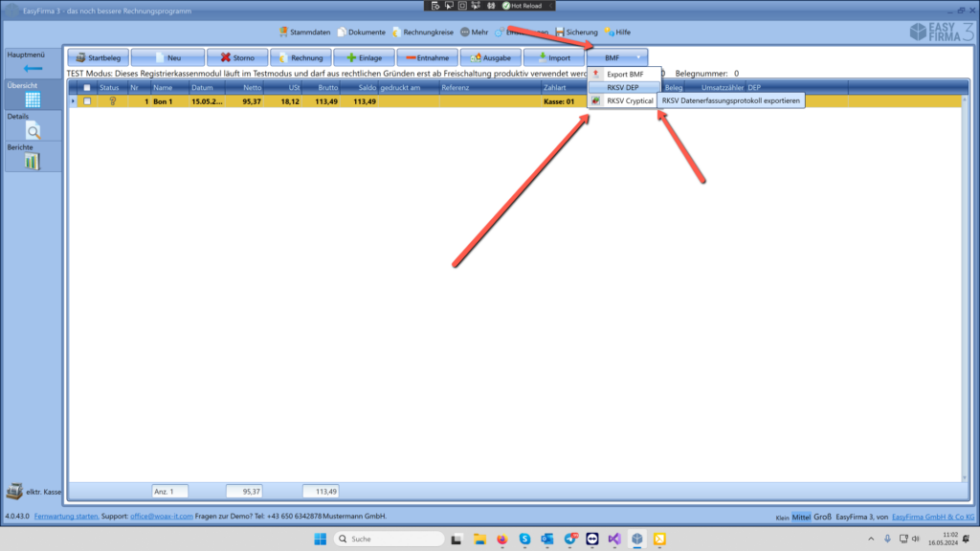Click the Zahlart column header

(564, 87)
